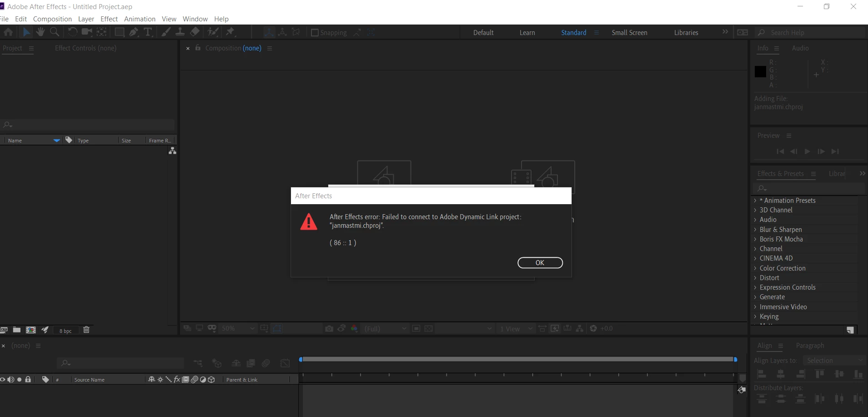The image size is (868, 417).
Task: Toggle the motion blur switch column
Action: click(195, 379)
